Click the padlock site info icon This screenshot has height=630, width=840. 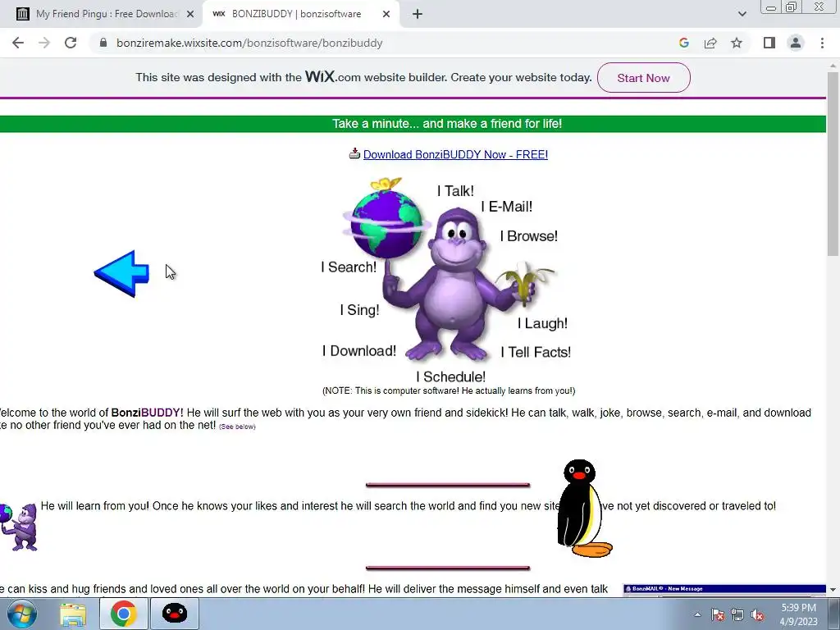[x=103, y=43]
